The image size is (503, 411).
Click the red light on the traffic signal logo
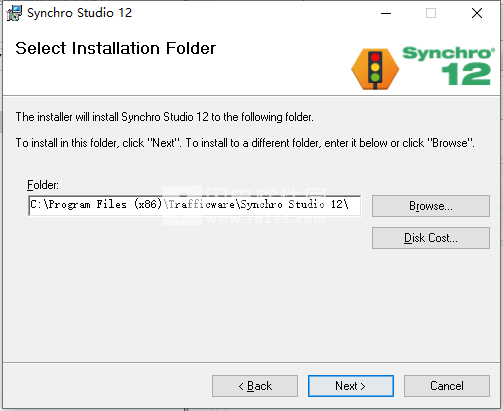pos(375,57)
